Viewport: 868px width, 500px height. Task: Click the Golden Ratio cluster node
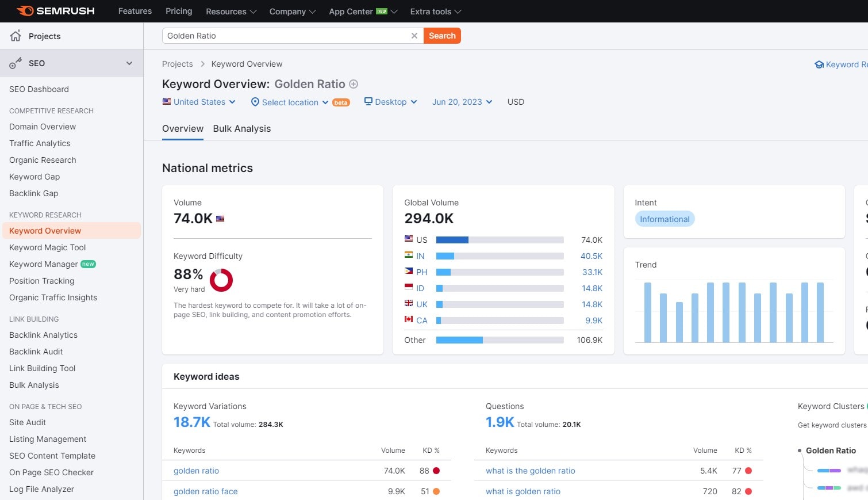[x=831, y=451]
